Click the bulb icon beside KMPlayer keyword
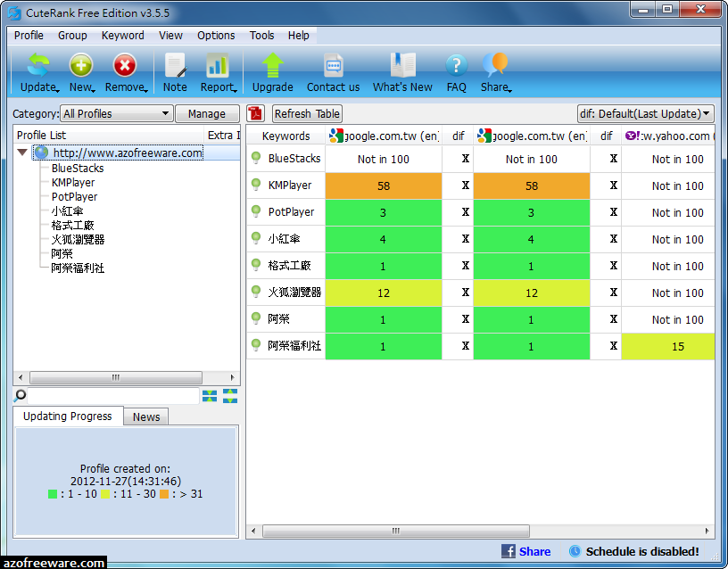The width and height of the screenshot is (728, 569). coord(256,185)
